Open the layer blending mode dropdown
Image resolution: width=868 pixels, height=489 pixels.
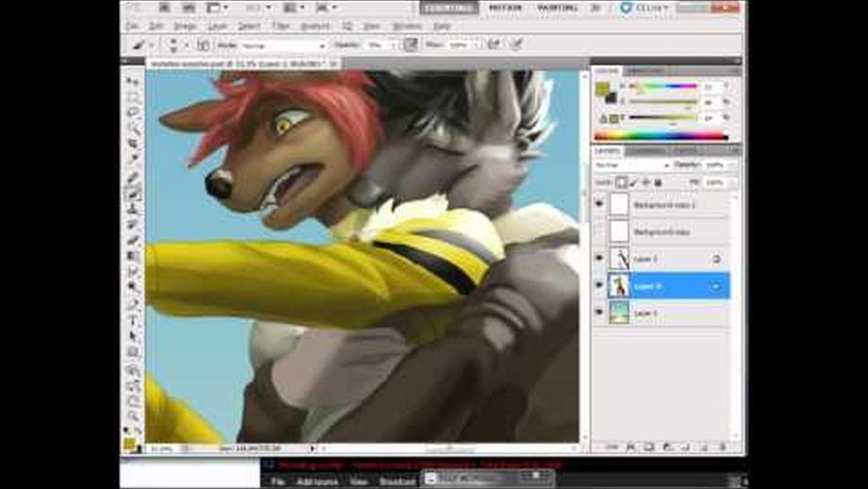click(x=632, y=165)
